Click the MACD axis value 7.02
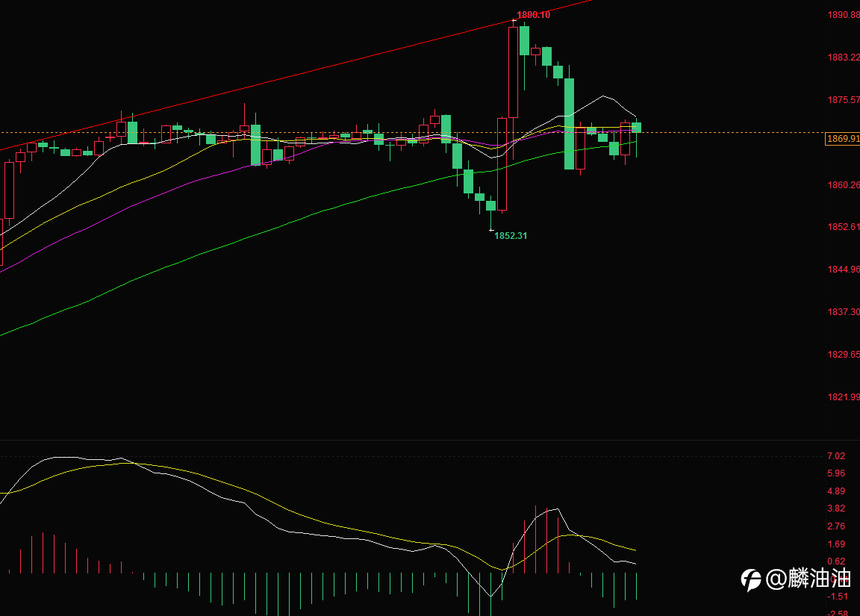The image size is (860, 616). tap(836, 455)
